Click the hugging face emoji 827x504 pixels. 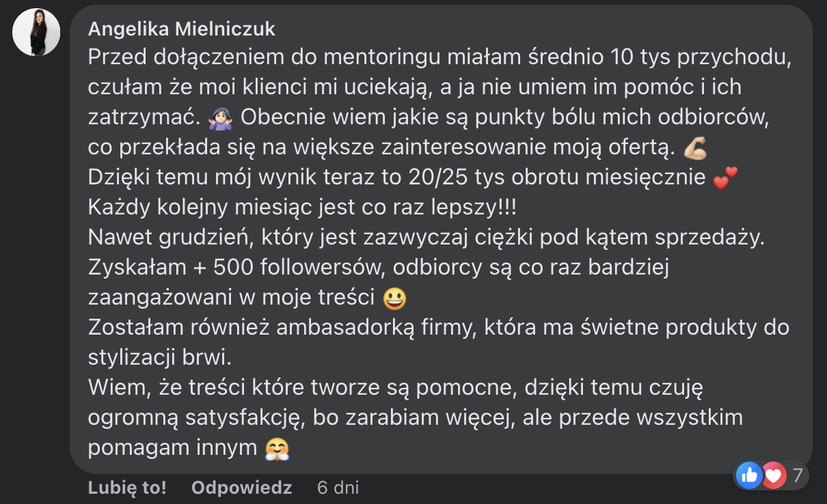[x=277, y=448]
